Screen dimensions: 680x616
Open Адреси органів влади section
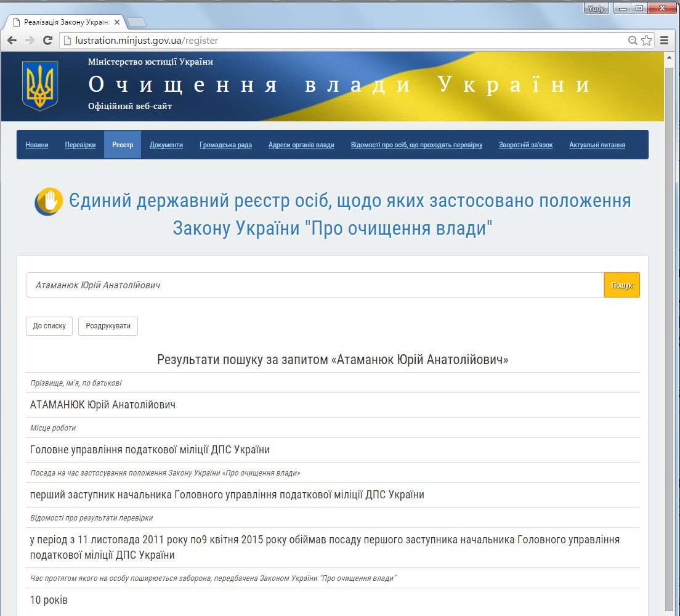click(x=301, y=145)
